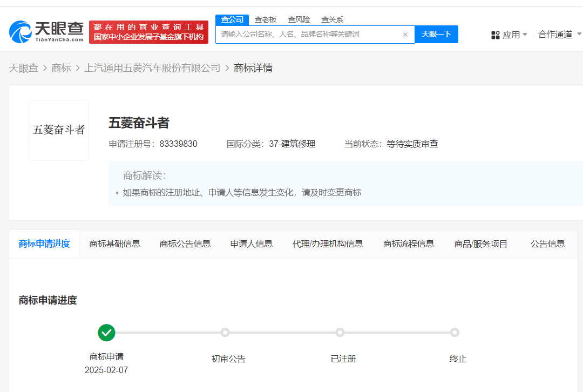
Task: Switch to 商标流程信息 tab
Action: coord(408,244)
